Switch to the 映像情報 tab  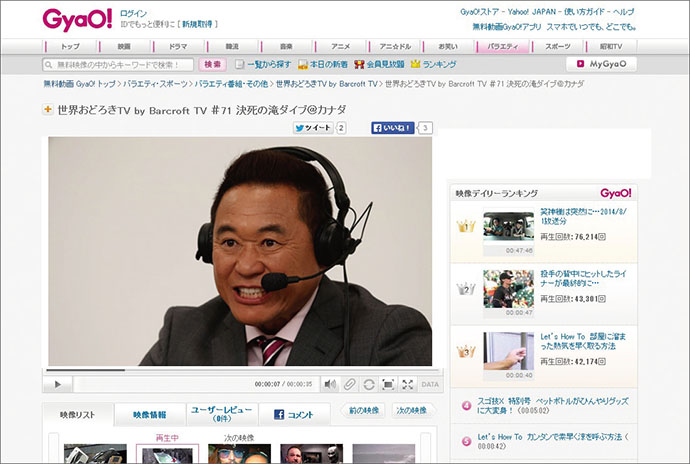[150, 415]
